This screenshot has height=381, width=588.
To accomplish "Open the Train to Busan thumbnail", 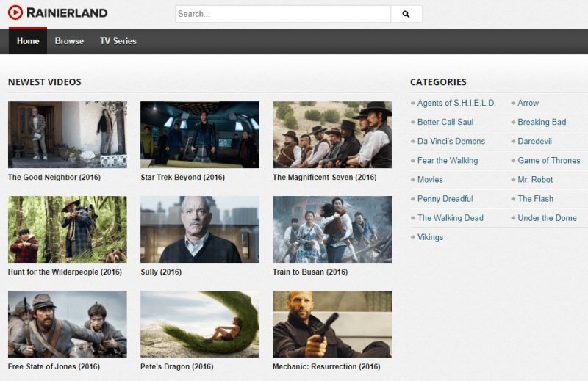I will (x=332, y=229).
